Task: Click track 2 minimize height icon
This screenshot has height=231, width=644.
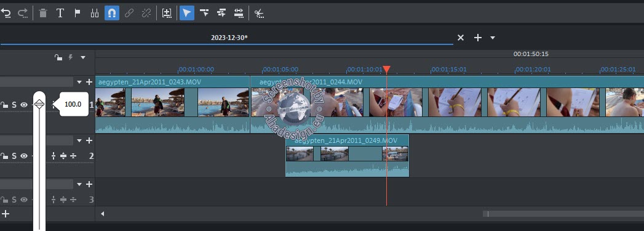Action: tap(54, 156)
